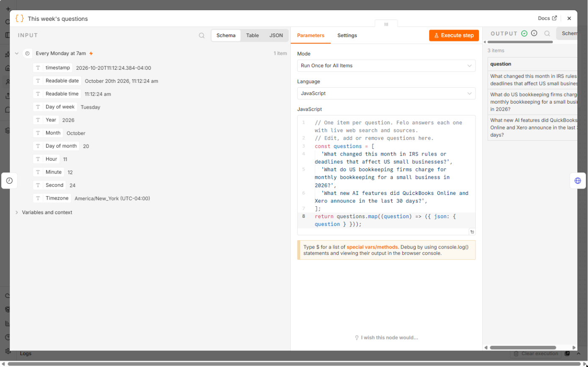588x367 pixels.
Task: Grab the panel drag handle at top center
Action: [x=386, y=25]
